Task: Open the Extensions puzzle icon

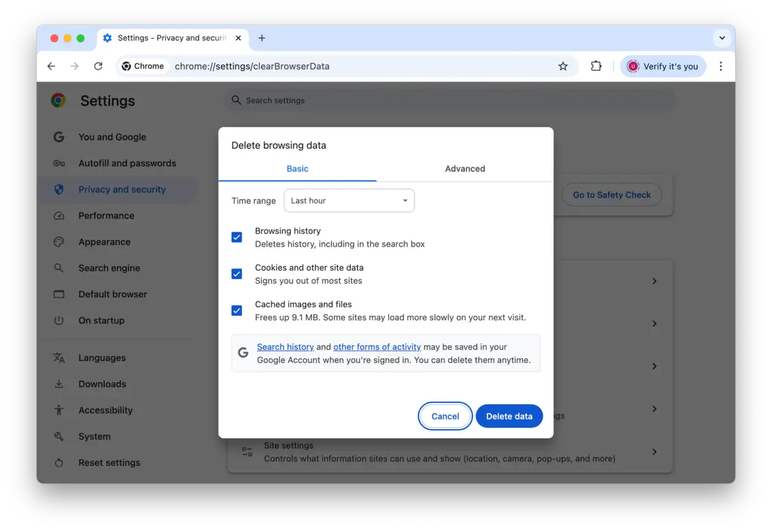Action: coord(596,66)
